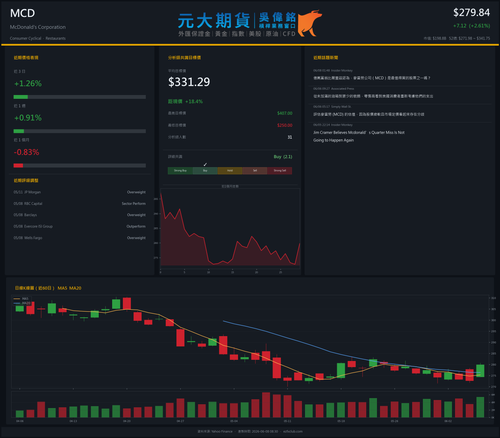Open the Jim Cramer Believes McDonald's headline
The width and height of the screenshot is (500, 438).
[x=359, y=136]
